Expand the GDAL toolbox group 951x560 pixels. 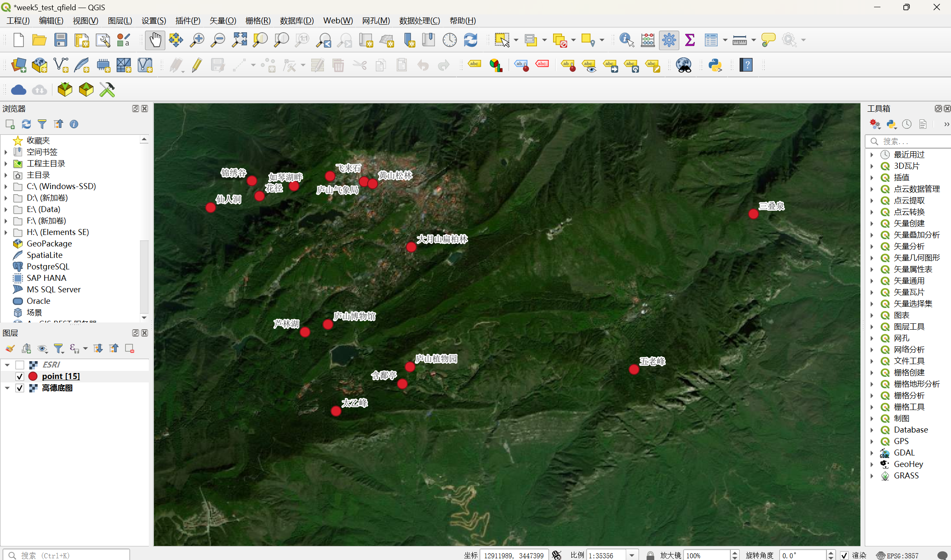pyautogui.click(x=872, y=453)
